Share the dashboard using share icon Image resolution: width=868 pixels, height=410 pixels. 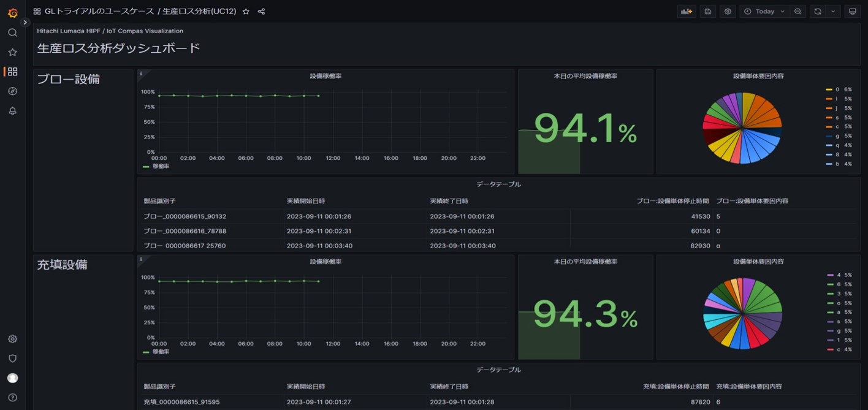[x=261, y=12]
